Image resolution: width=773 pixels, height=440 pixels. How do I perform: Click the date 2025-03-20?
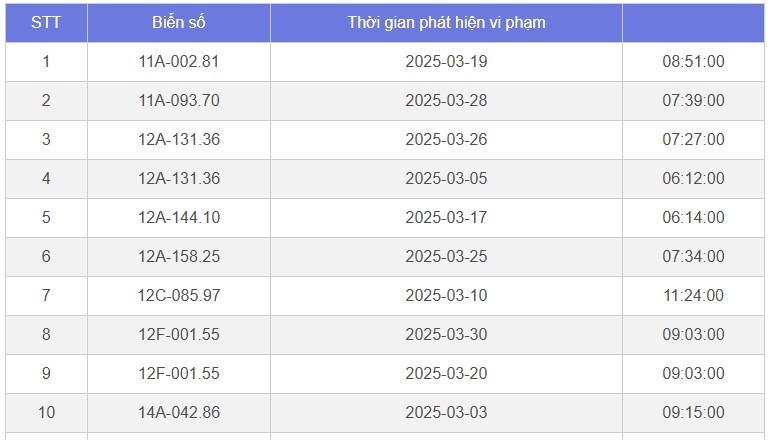[446, 374]
